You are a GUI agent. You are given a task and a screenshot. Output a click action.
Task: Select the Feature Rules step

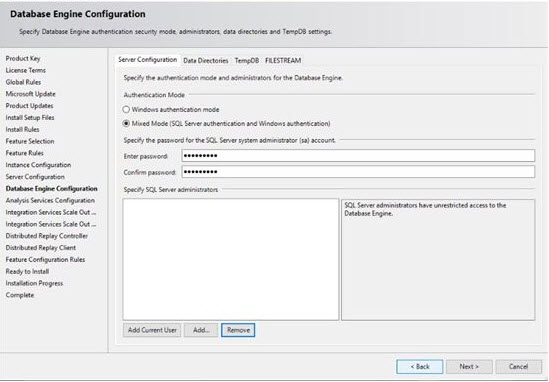coord(25,153)
